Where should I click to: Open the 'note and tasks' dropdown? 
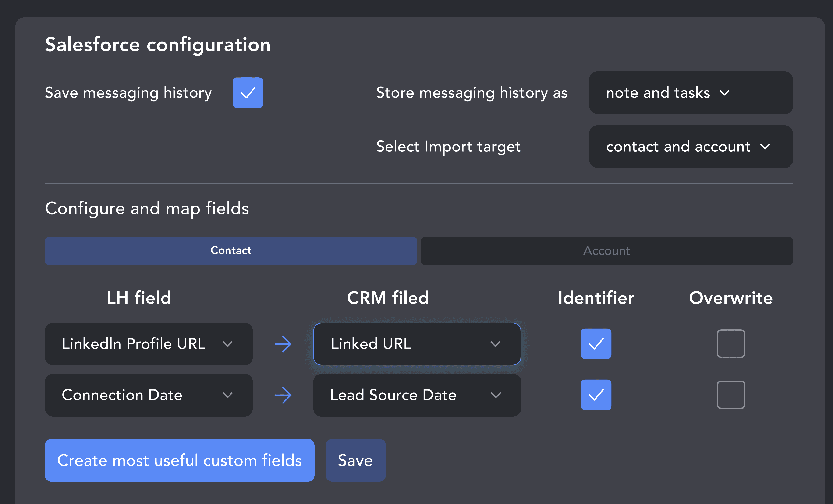691,93
